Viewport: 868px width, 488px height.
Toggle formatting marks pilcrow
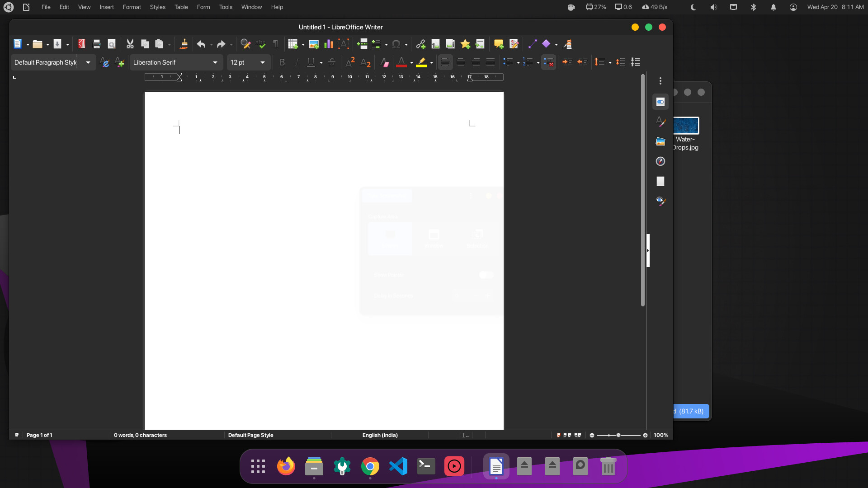click(275, 44)
